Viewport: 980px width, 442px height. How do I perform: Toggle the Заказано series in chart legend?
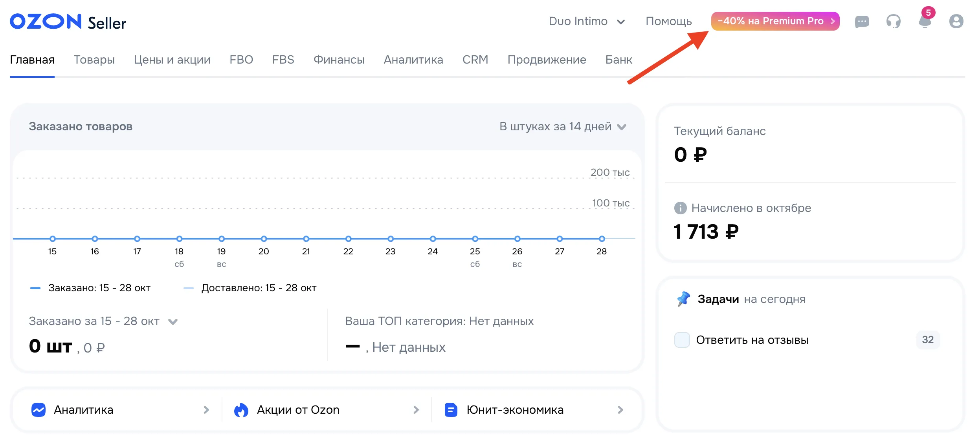[x=90, y=288]
